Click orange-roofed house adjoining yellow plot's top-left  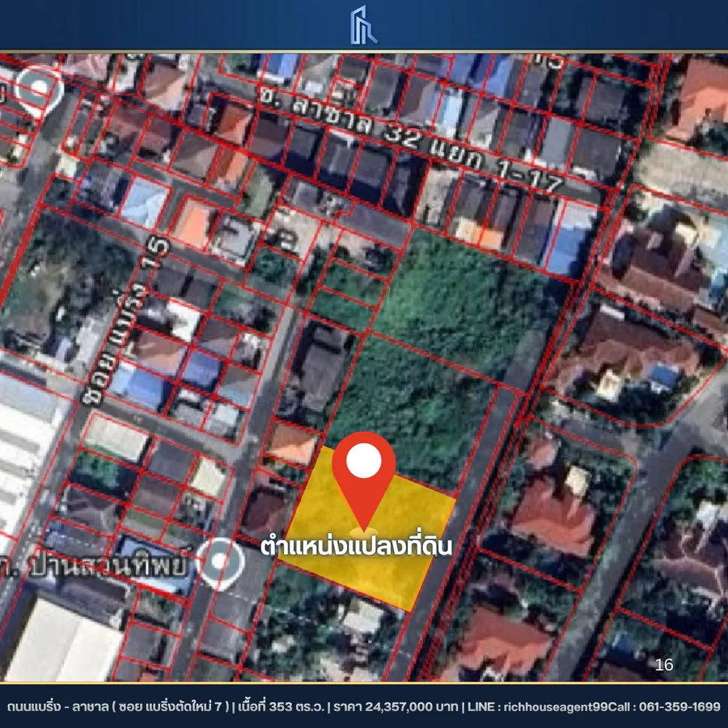click(292, 443)
